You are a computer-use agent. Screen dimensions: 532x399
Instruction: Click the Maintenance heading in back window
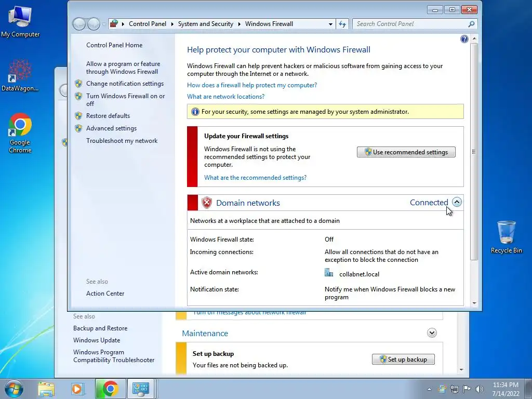click(205, 334)
